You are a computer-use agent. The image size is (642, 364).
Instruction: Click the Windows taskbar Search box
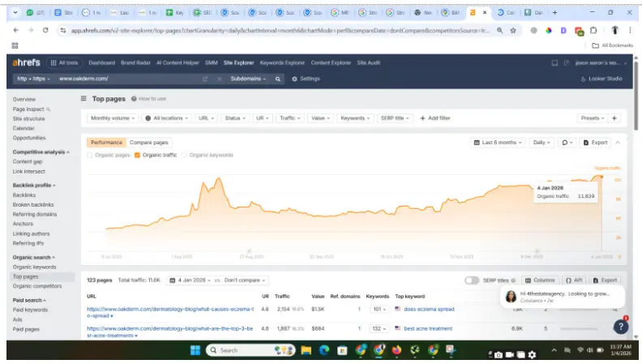pos(250,350)
